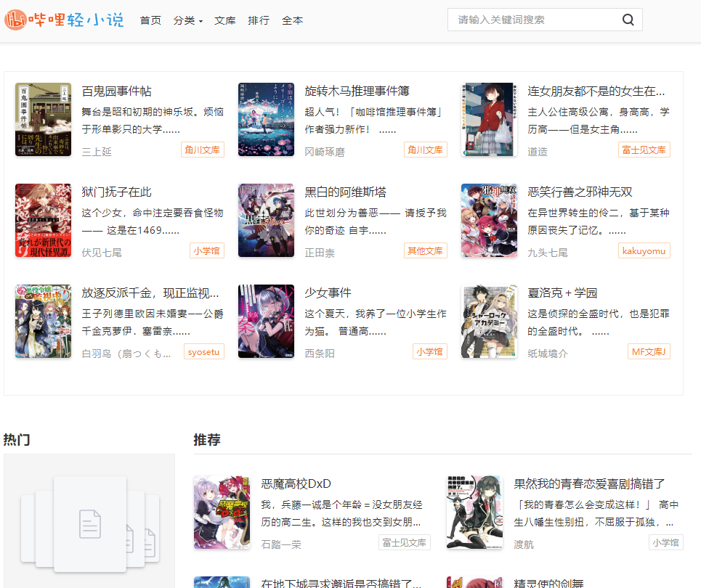Click the 狱门抚子在此 title link
The width and height of the screenshot is (701, 588).
point(117,192)
